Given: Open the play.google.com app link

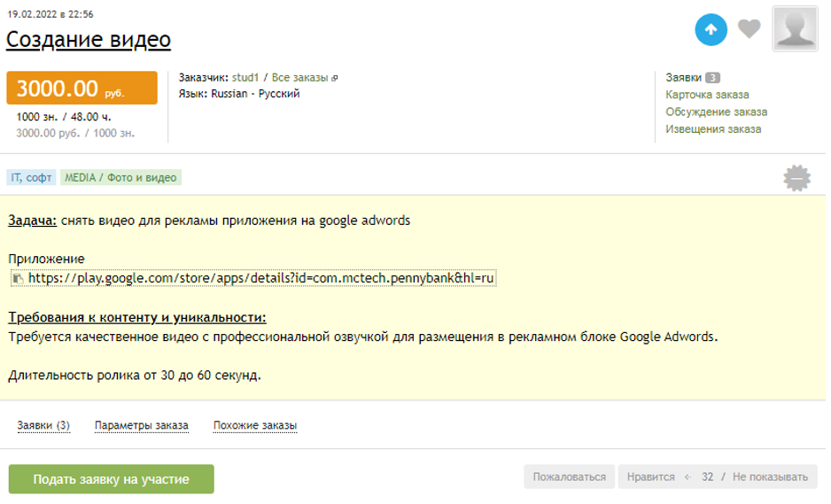Looking at the screenshot, I should (260, 278).
